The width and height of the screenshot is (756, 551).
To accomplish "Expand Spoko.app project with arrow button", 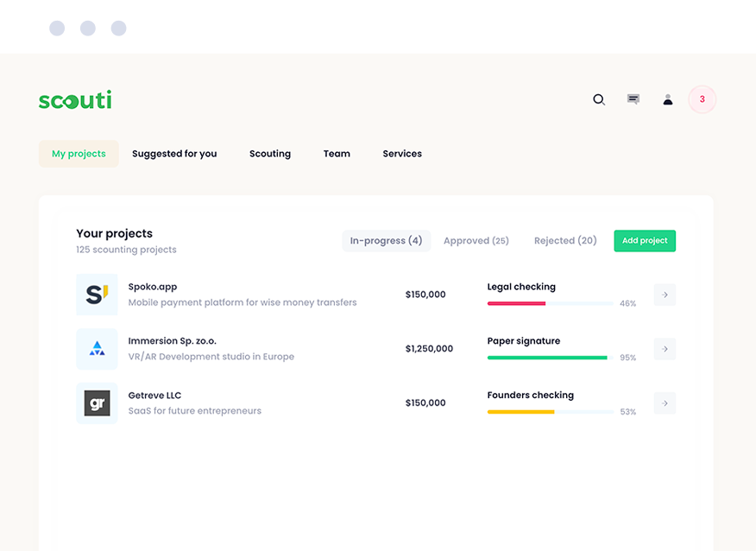I will click(665, 294).
